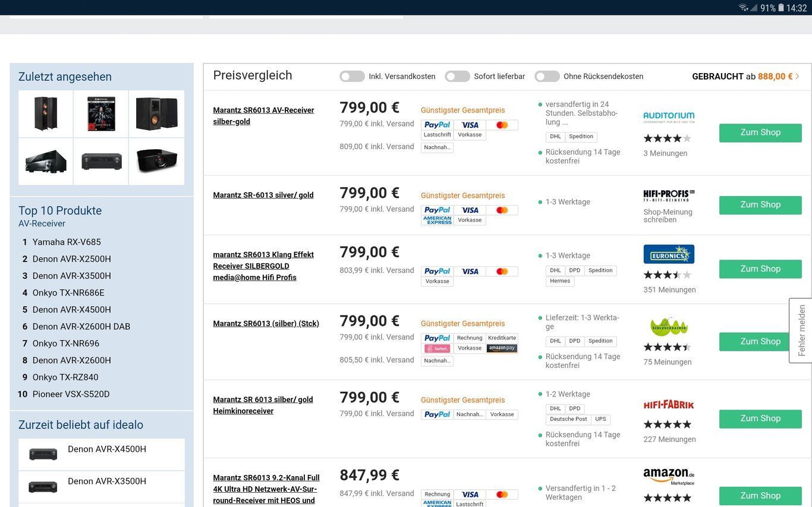Screen dimensions: 812x507
Task: Zum Shop for HIFI-PROFIS offer
Action: pyautogui.click(x=760, y=205)
